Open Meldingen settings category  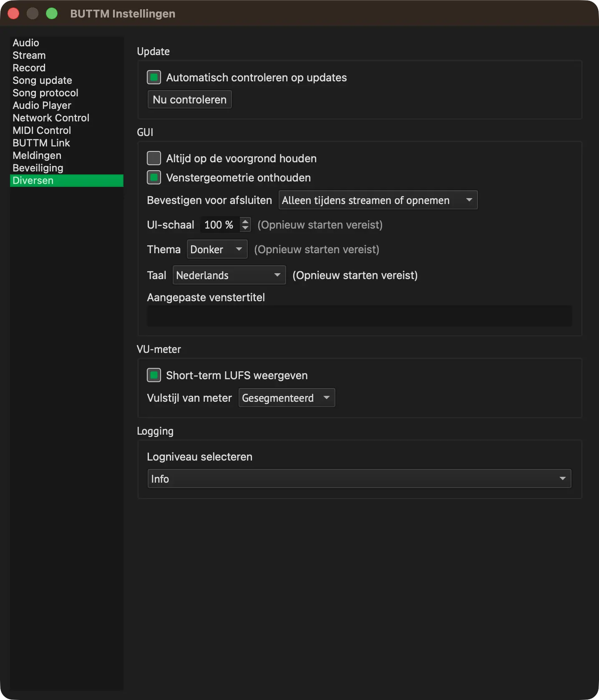coord(67,156)
